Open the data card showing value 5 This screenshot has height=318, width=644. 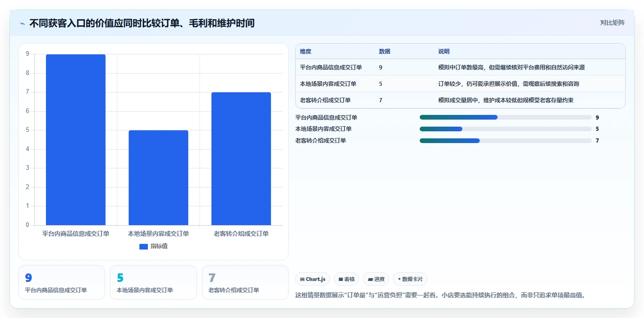coord(153,282)
